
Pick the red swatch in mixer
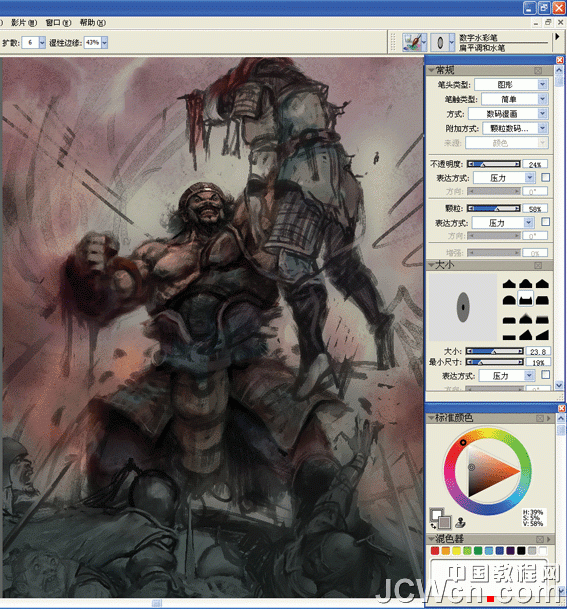coord(435,550)
